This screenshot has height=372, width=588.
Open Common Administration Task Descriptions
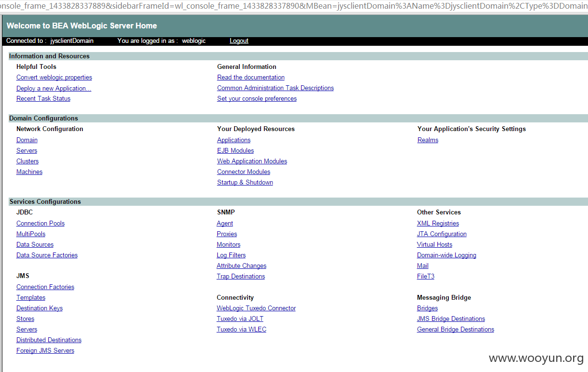[275, 88]
